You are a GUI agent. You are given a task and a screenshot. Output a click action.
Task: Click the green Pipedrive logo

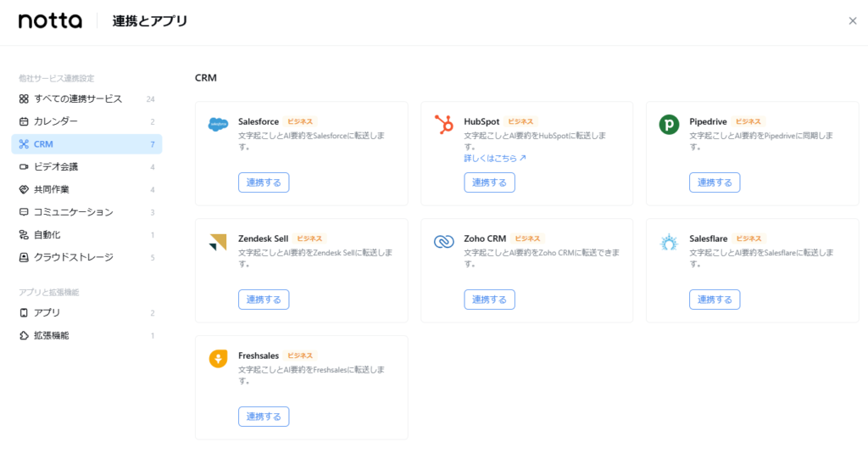click(x=669, y=124)
